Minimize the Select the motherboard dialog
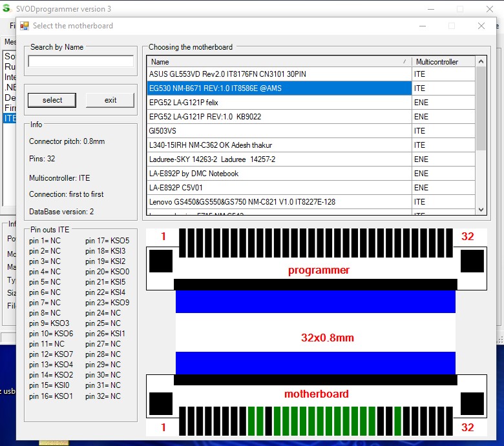This screenshot has width=504, height=446. click(x=423, y=26)
